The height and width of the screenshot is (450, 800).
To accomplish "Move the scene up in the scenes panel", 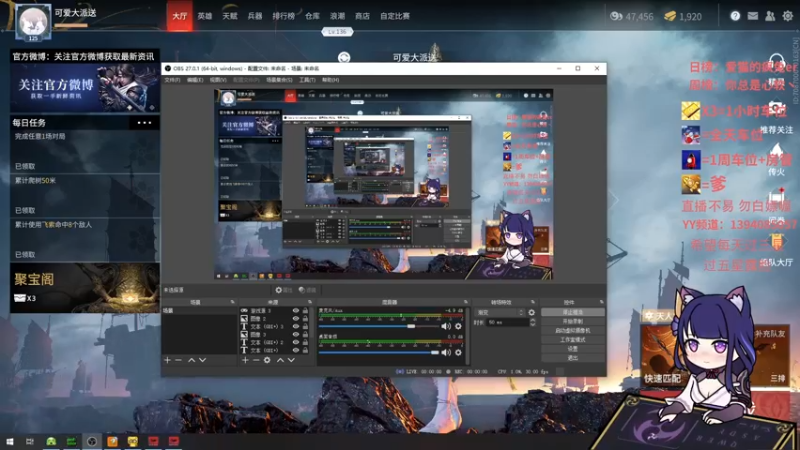I will tap(191, 360).
